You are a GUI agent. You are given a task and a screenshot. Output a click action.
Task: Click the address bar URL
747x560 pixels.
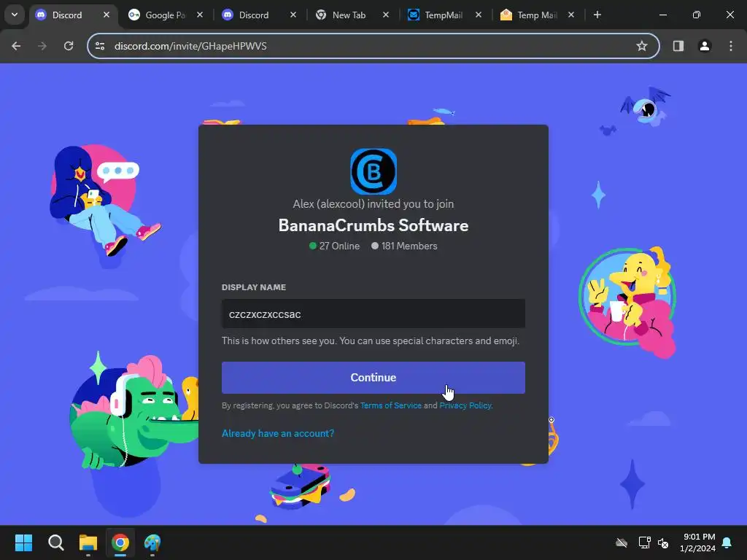(190, 46)
